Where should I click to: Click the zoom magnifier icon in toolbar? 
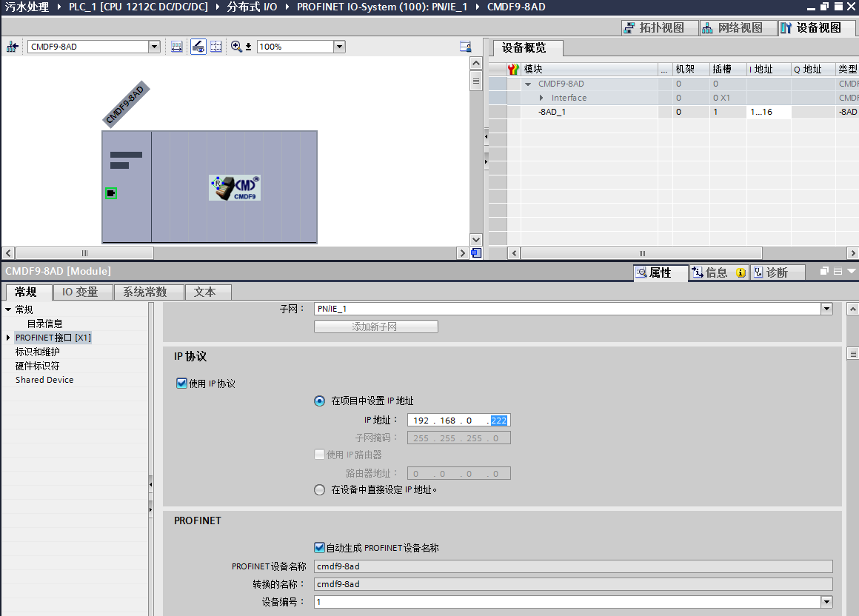237,47
